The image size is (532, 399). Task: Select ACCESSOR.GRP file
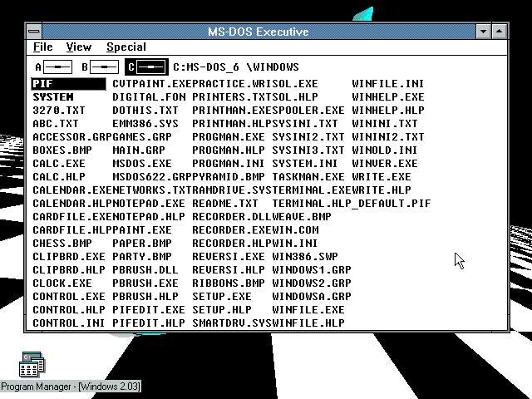72,136
